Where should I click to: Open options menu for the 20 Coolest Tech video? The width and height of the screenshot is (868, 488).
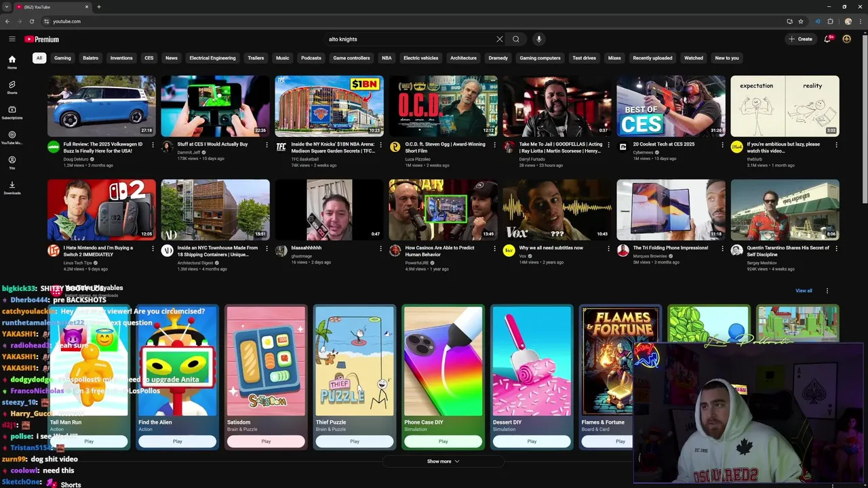click(722, 144)
